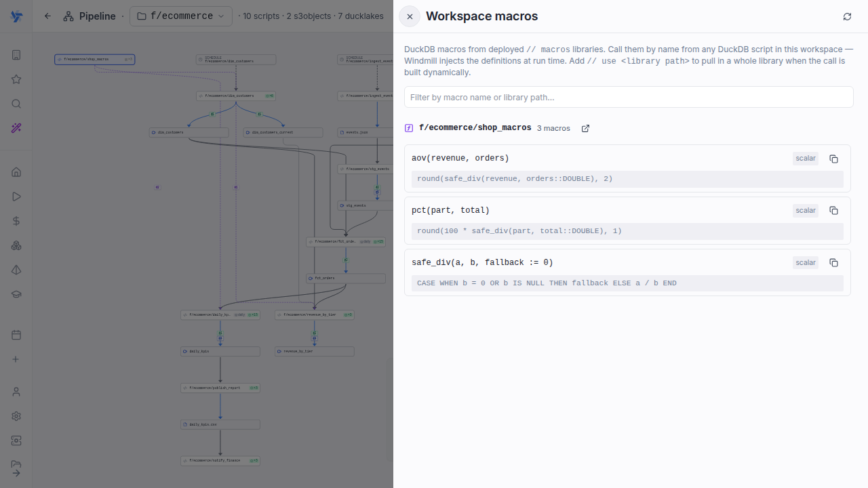Click the pct round(100 * safe_div...) definition

coord(627,231)
